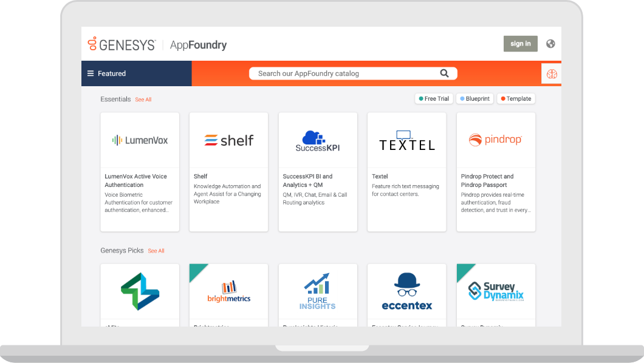This screenshot has width=644, height=363.
Task: Open the Shelf app title
Action: tap(200, 177)
